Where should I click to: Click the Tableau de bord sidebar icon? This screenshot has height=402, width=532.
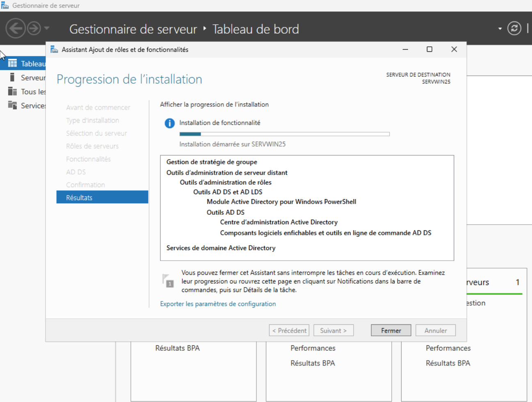pyautogui.click(x=13, y=63)
